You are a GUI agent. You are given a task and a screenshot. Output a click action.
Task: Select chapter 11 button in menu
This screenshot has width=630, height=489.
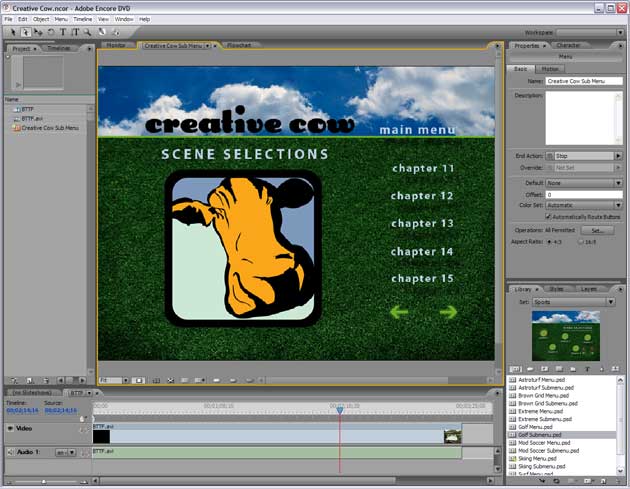[423, 168]
